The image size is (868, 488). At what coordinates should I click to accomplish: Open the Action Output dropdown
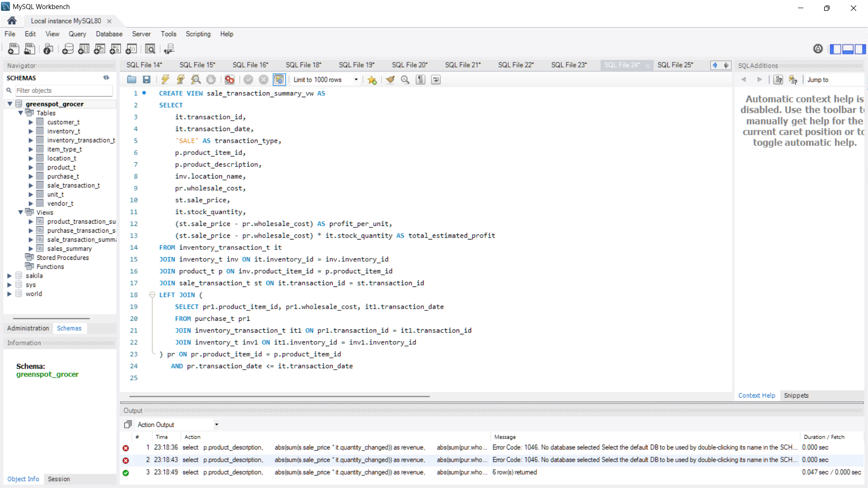coord(217,424)
